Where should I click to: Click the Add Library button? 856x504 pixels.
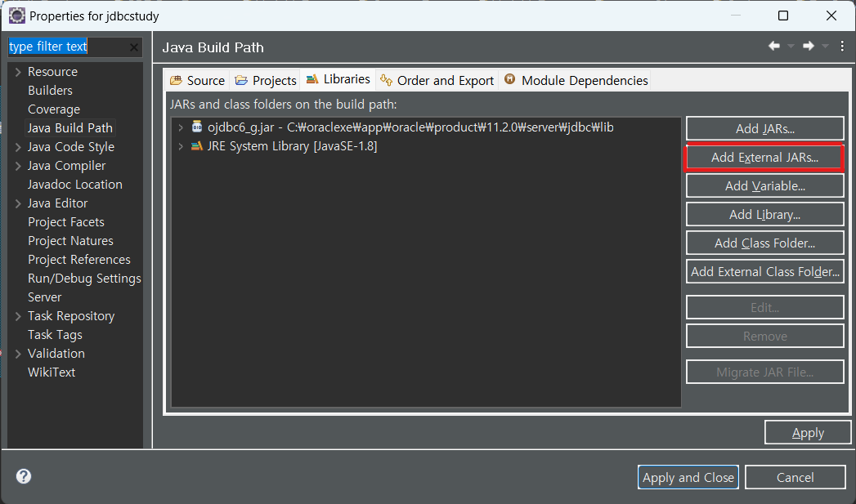point(764,214)
